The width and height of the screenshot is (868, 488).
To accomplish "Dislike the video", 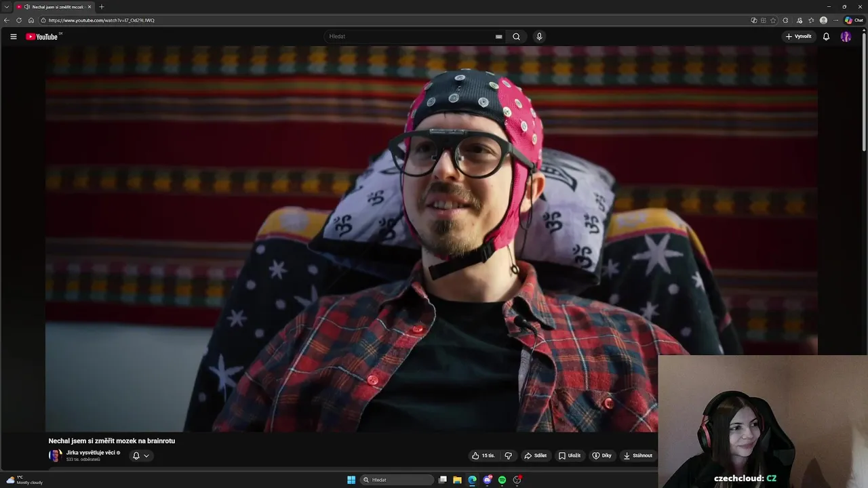I will point(508,455).
